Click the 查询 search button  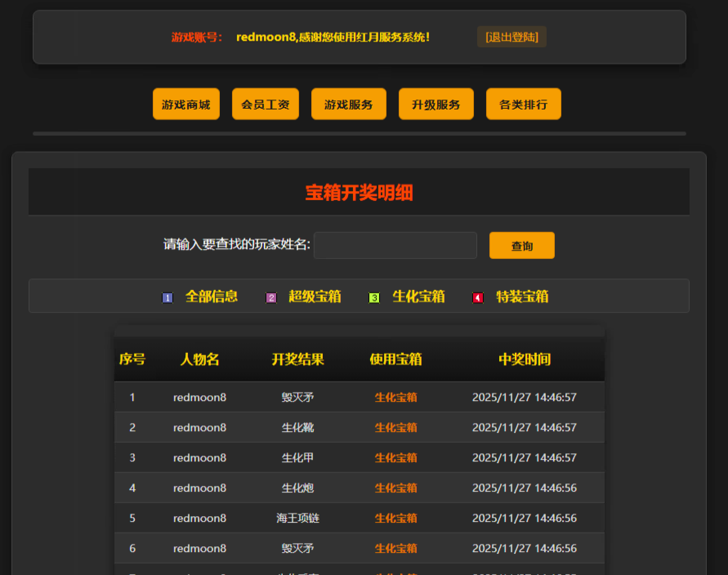coord(522,245)
